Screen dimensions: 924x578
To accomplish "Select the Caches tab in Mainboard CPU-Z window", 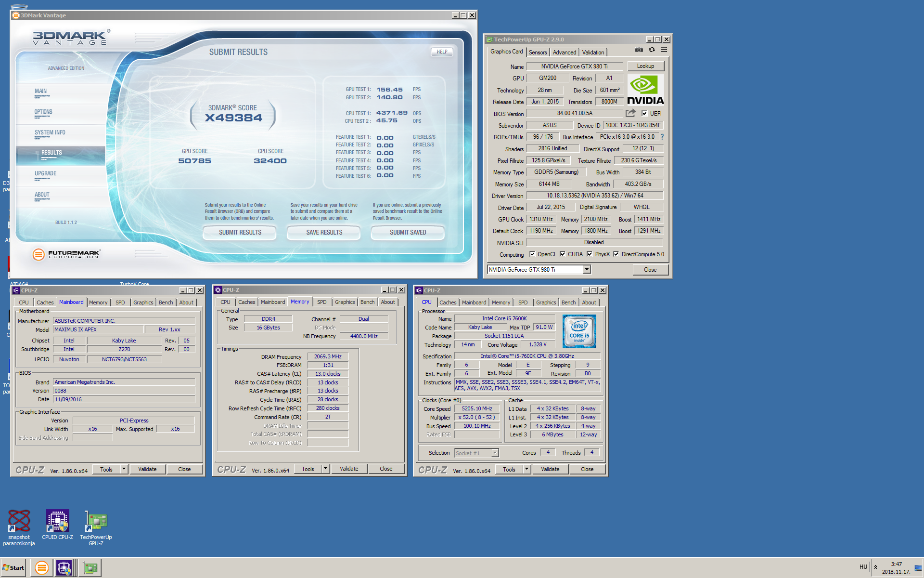I will 45,302.
